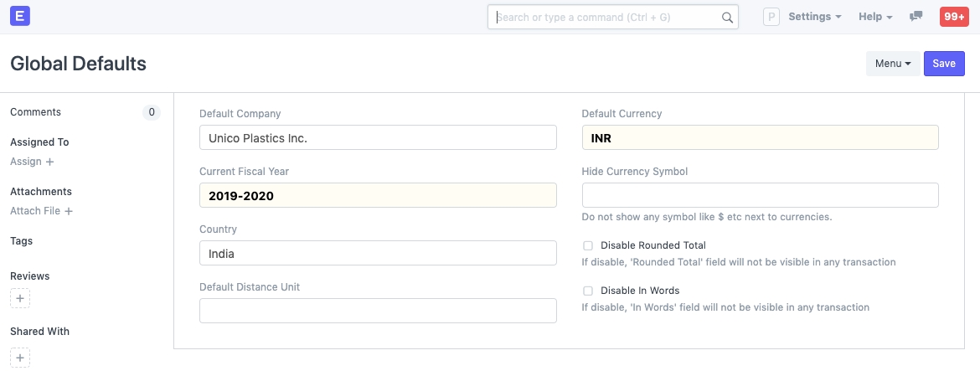Tick the Disable In Words checkbox
This screenshot has width=980, height=371.
pos(588,291)
